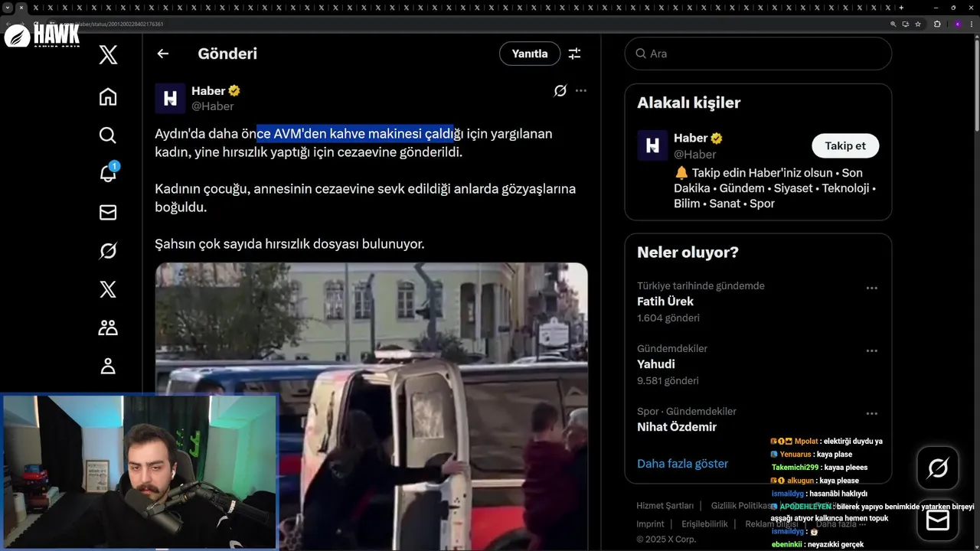
Task: Click the 'Neler oluyor?' heading
Action: 688,253
